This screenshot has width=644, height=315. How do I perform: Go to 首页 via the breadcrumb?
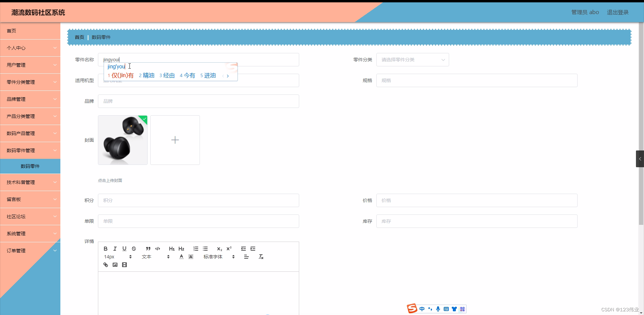[x=79, y=37]
